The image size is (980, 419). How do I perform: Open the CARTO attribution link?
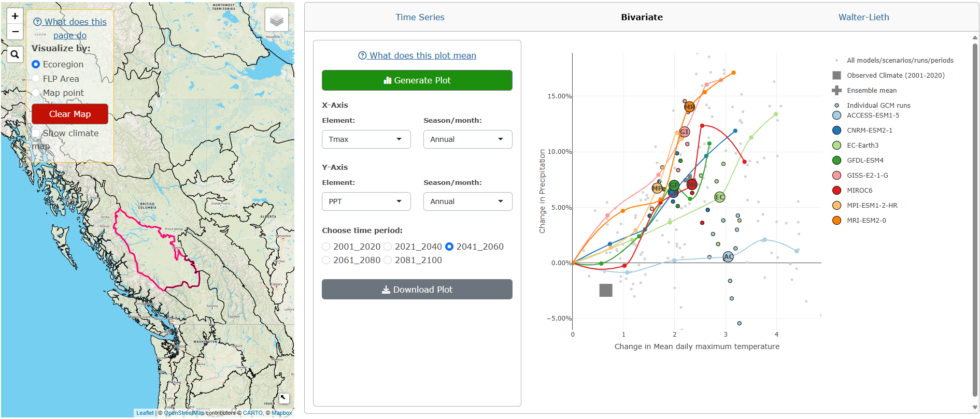pyautogui.click(x=253, y=413)
